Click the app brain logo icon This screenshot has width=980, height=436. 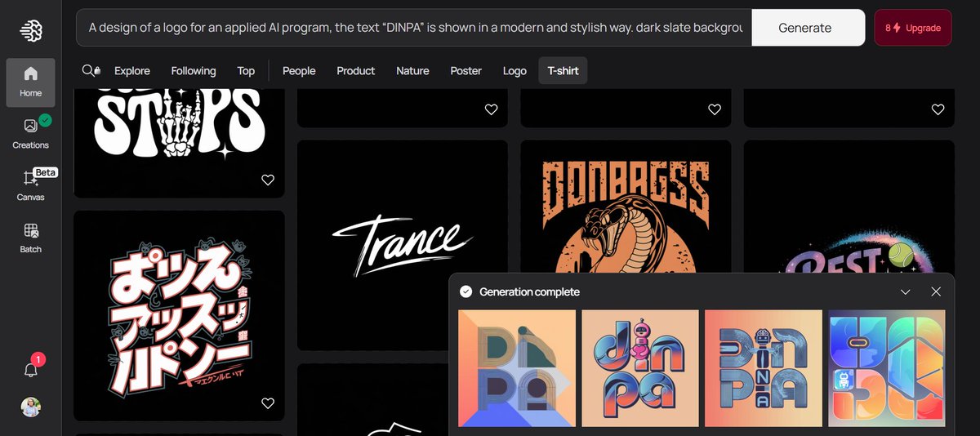pyautogui.click(x=31, y=31)
